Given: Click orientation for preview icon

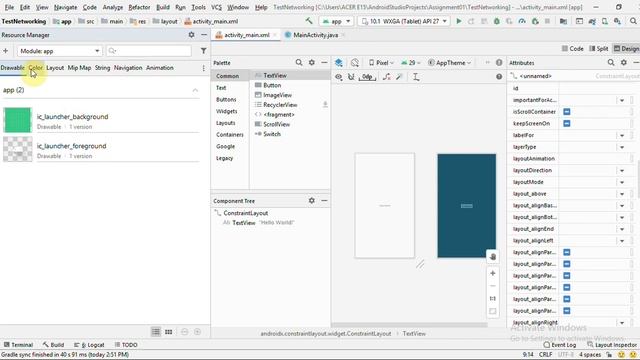Looking at the screenshot, I should (x=355, y=62).
